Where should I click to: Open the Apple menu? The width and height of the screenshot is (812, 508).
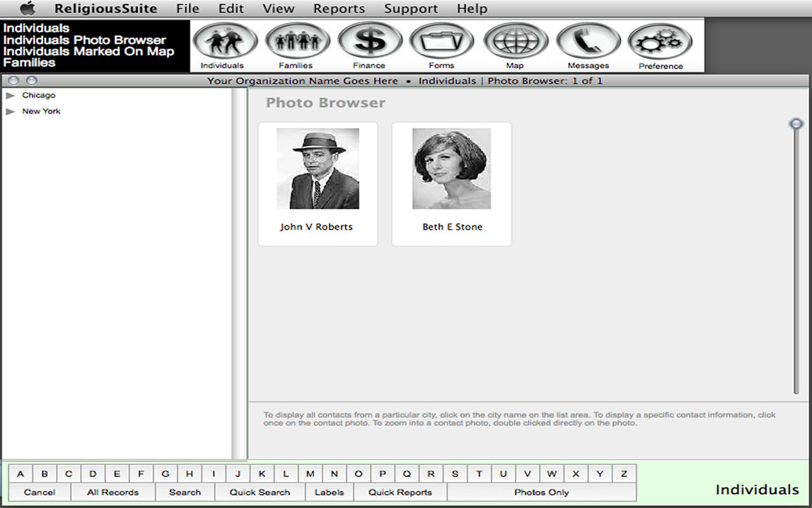click(28, 9)
